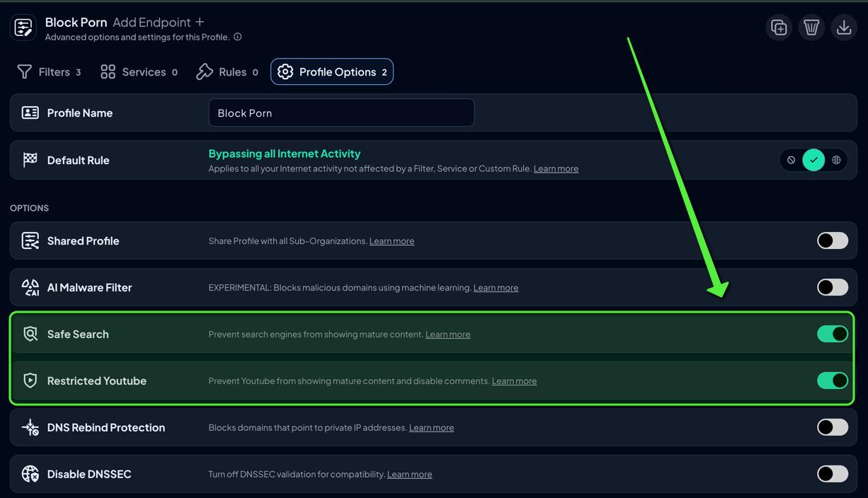Screen dimensions: 868x498
Task: Click the duplicate profile icon
Action: 779,28
